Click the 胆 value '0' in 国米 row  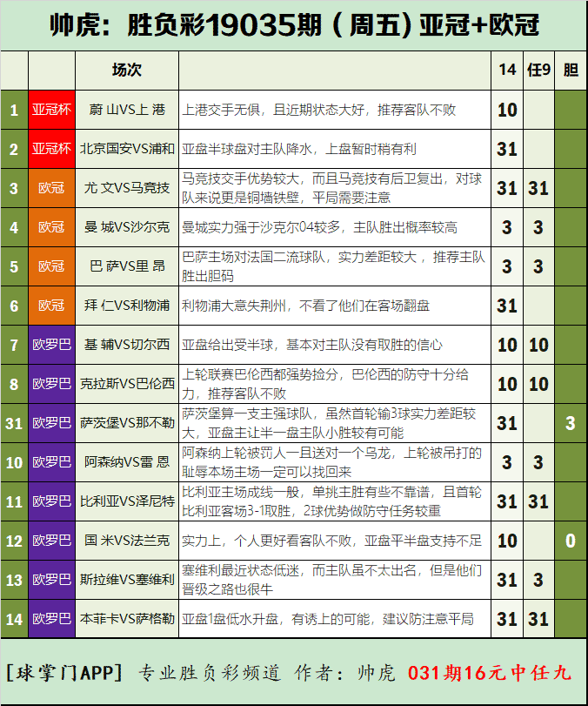point(571,541)
